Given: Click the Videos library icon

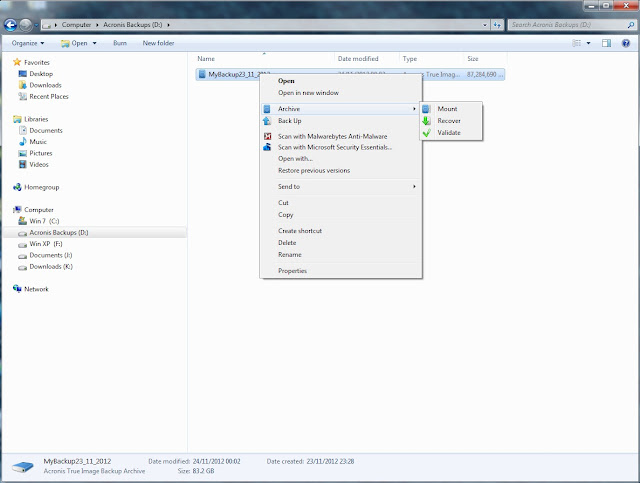Looking at the screenshot, I should click(x=22, y=165).
